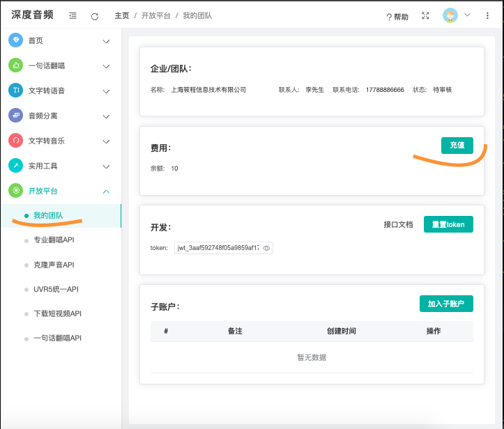Expand the 文字转音乐 menu chevron
This screenshot has height=429, width=504.
point(106,141)
